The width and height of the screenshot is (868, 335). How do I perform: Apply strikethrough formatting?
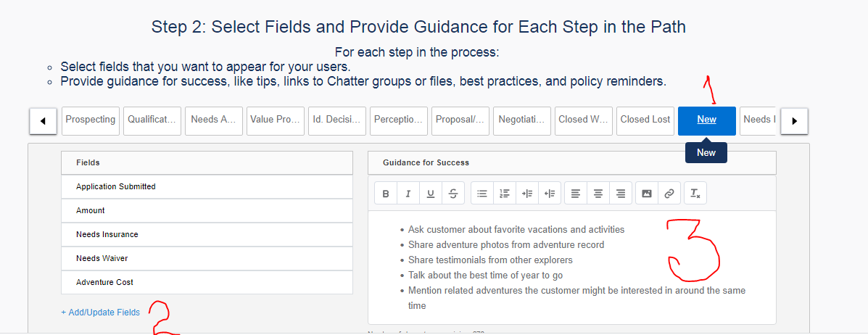coord(453,194)
